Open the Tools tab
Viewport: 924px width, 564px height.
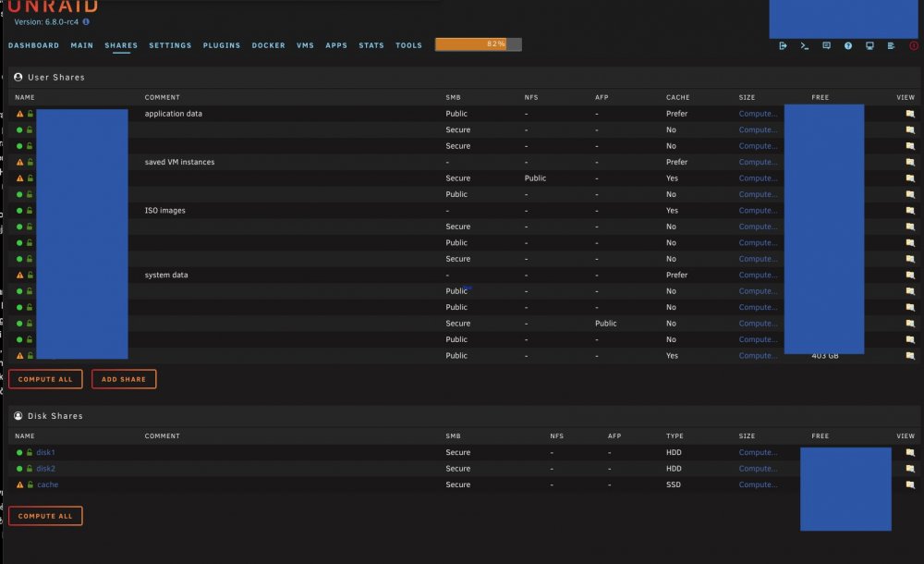(409, 45)
